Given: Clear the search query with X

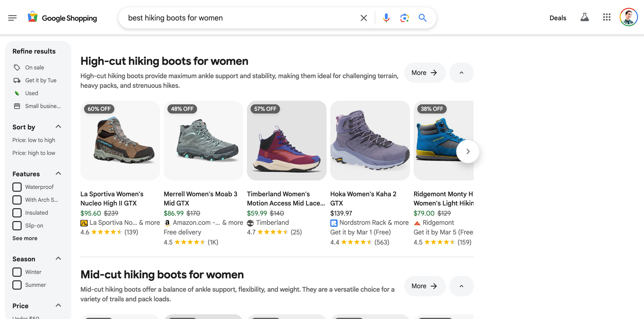Looking at the screenshot, I should [x=364, y=18].
